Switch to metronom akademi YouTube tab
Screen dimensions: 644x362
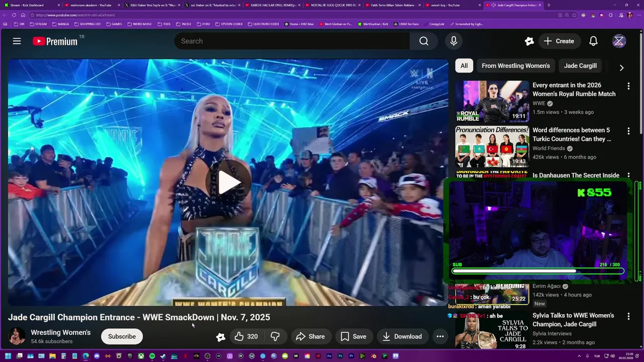[x=91, y=5]
